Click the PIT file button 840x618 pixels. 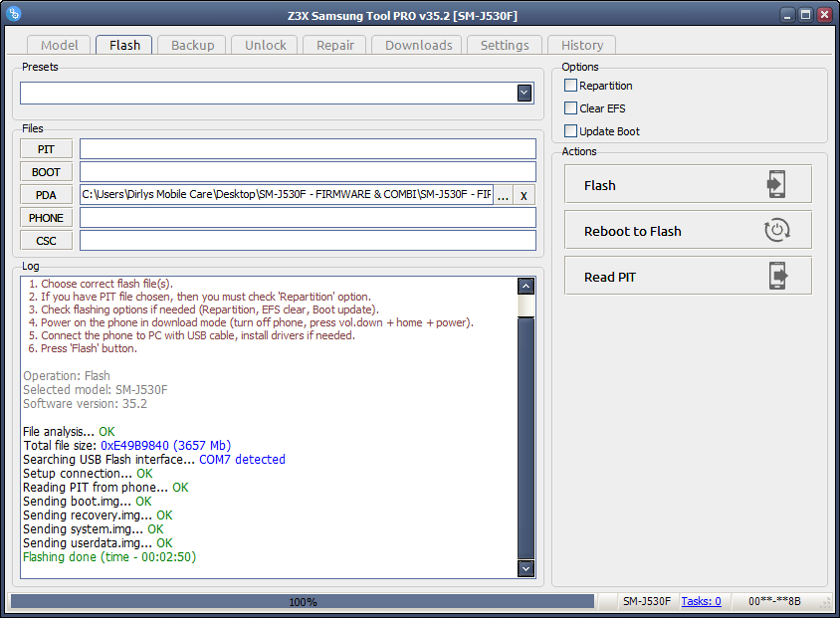point(46,149)
